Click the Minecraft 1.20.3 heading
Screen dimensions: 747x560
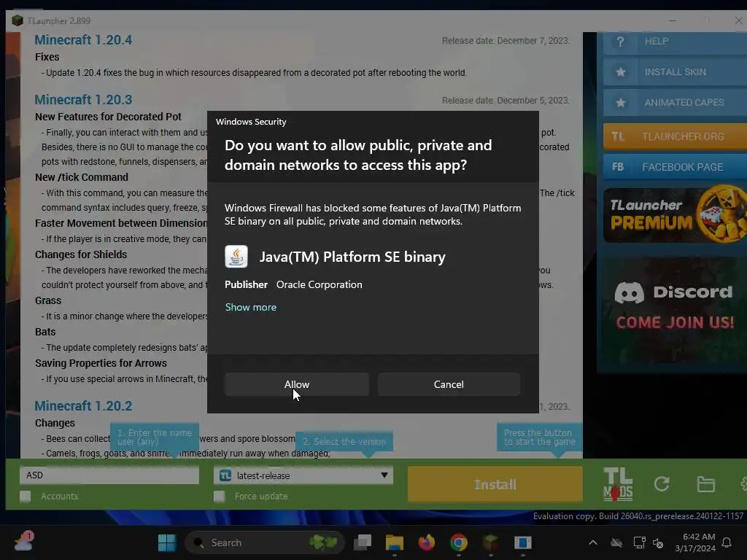pyautogui.click(x=83, y=99)
